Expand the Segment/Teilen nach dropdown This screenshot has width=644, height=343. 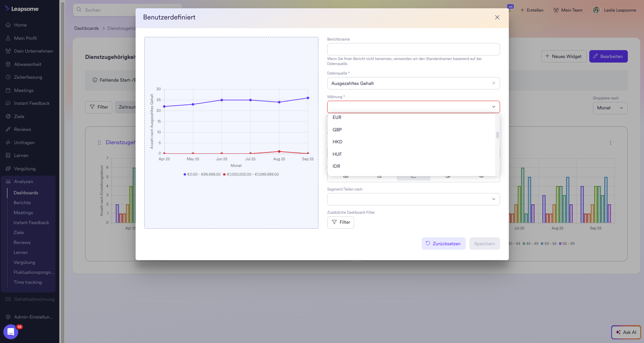click(413, 199)
